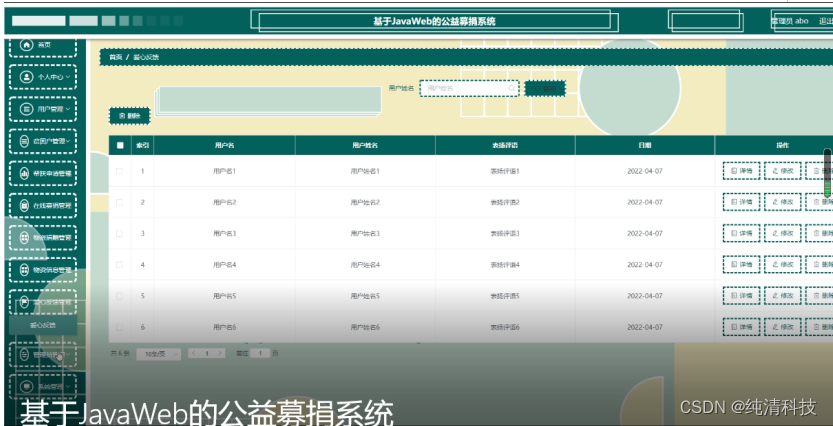Check the checkbox for row 5
Image resolution: width=833 pixels, height=426 pixels.
pos(120,296)
